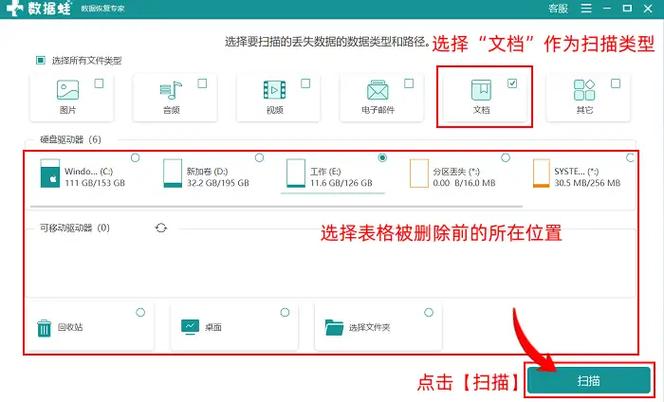This screenshot has height=402, width=664.
Task: Select the 回收站 radio button
Action: click(141, 313)
